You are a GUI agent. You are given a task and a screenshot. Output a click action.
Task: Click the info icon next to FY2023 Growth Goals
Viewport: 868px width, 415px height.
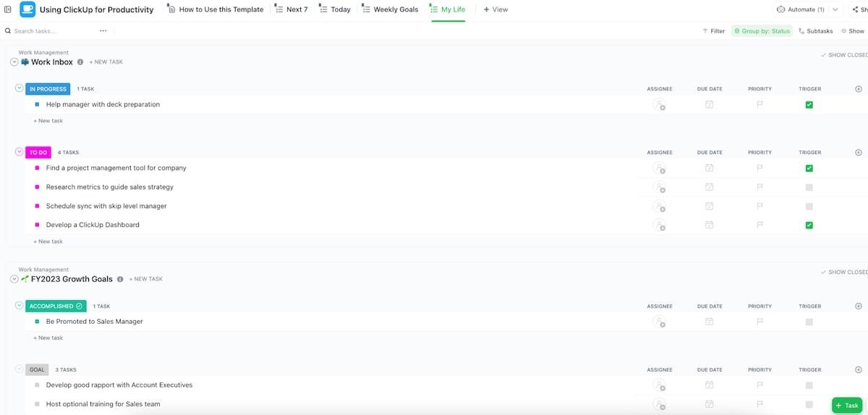pyautogui.click(x=120, y=279)
